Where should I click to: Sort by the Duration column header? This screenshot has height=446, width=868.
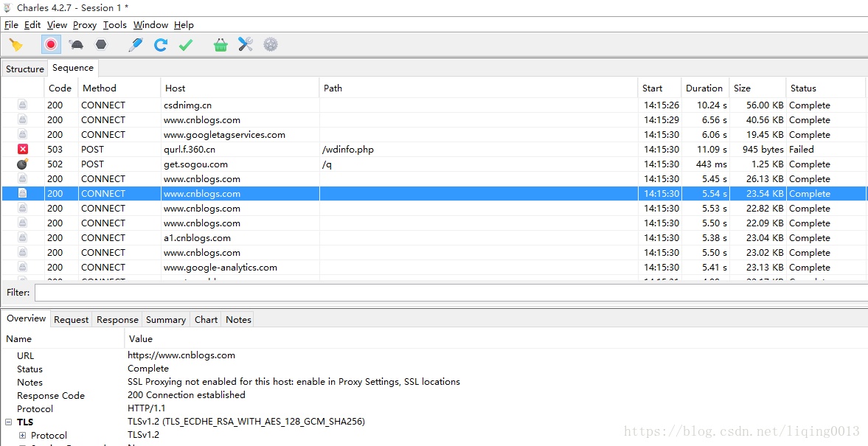pyautogui.click(x=705, y=88)
